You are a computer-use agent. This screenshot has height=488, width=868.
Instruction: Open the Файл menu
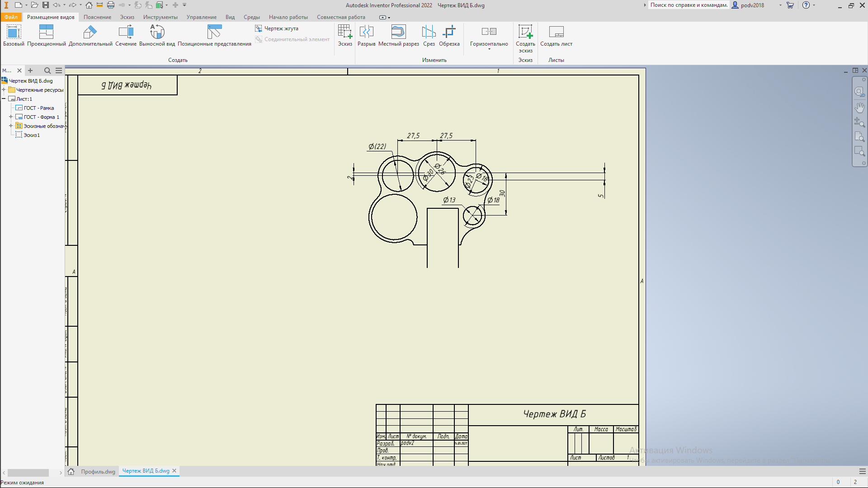(x=11, y=17)
